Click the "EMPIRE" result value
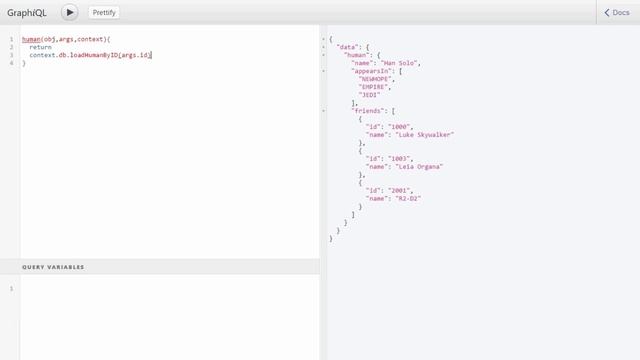The height and width of the screenshot is (360, 640). tap(373, 87)
